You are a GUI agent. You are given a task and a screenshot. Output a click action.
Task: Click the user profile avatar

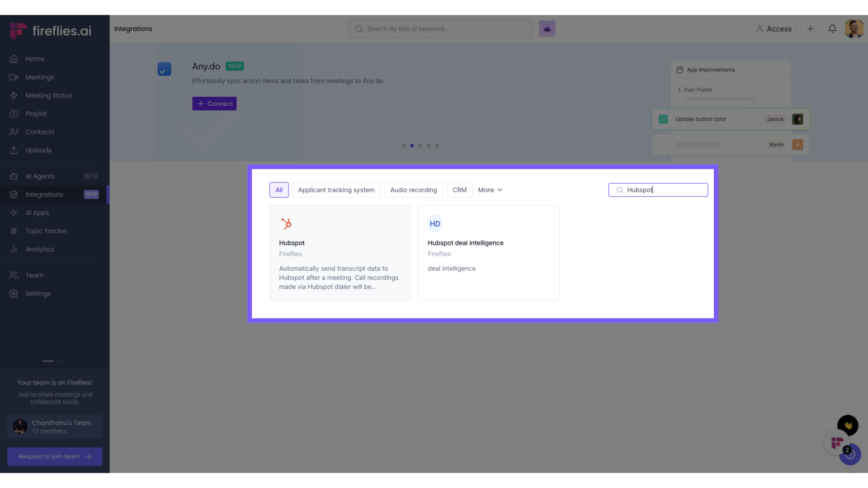pos(854,29)
